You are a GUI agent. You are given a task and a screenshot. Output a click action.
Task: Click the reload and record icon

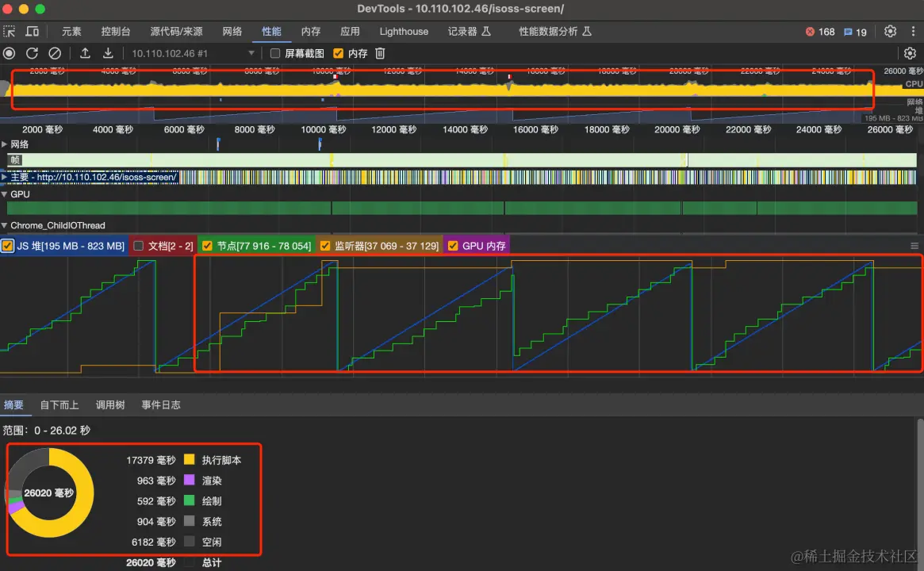32,54
